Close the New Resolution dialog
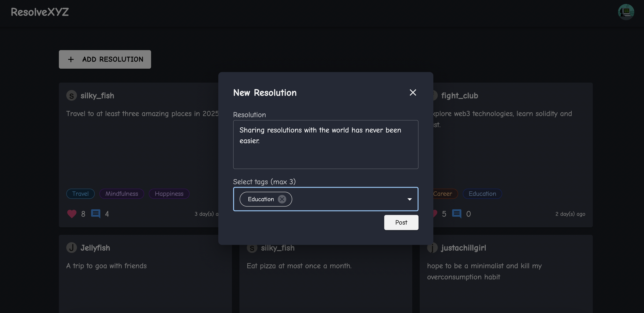The width and height of the screenshot is (644, 313). pyautogui.click(x=413, y=92)
